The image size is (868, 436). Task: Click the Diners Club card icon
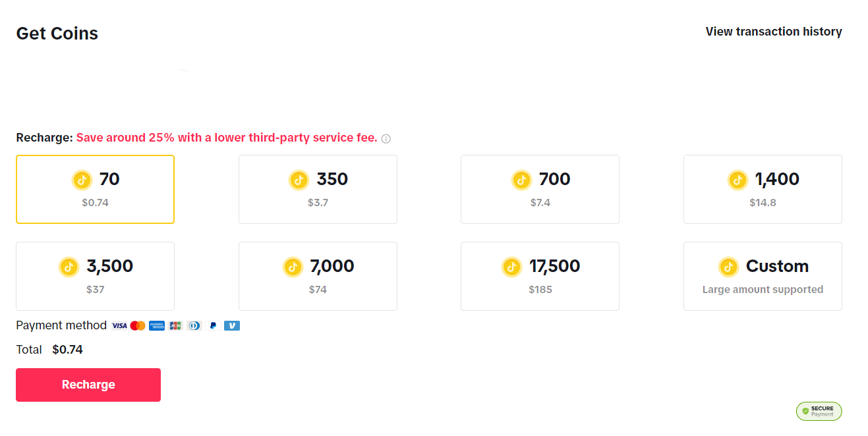[x=194, y=325]
